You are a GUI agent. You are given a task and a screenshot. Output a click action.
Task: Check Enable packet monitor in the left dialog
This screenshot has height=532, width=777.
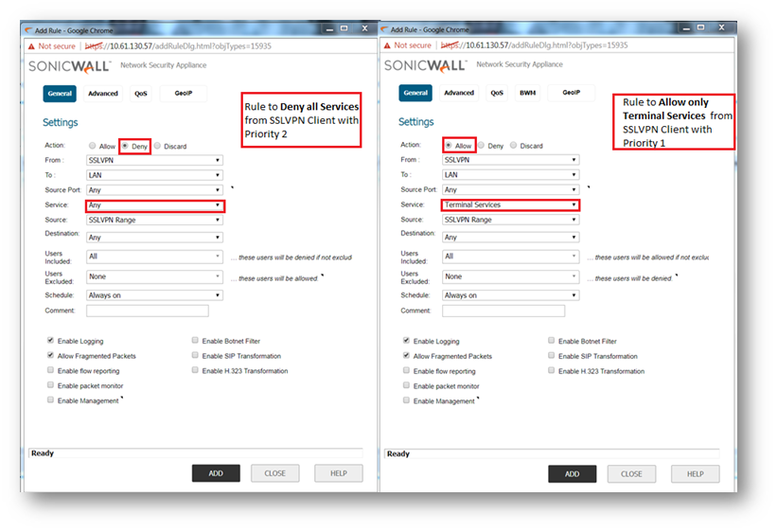pos(50,386)
